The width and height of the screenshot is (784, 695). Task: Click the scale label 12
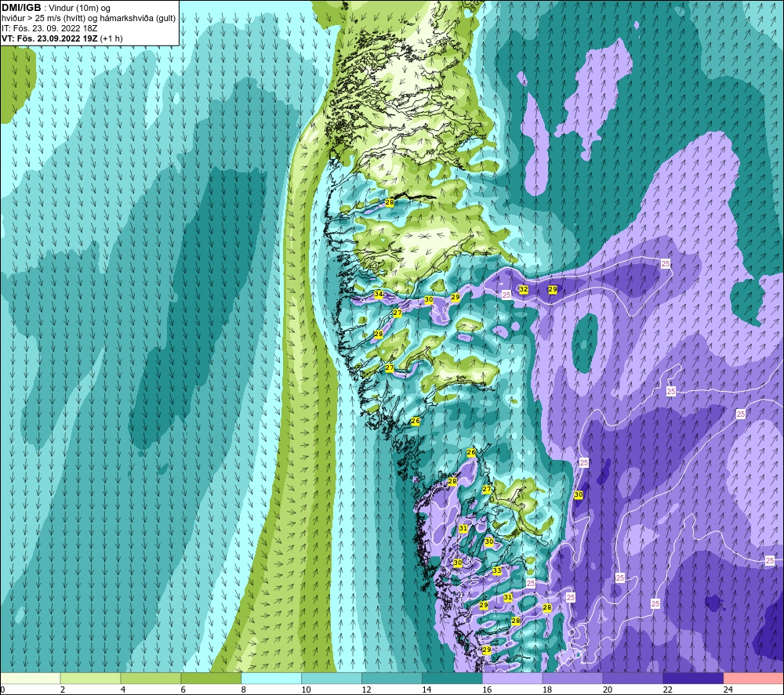coord(366,690)
